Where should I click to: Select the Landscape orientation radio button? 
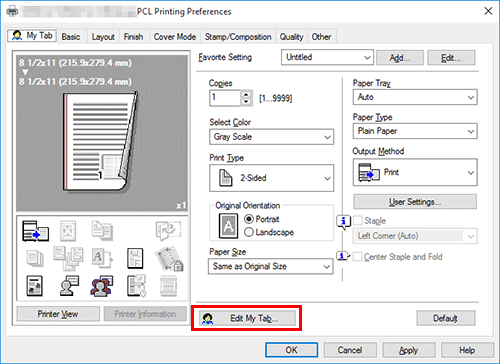click(249, 232)
